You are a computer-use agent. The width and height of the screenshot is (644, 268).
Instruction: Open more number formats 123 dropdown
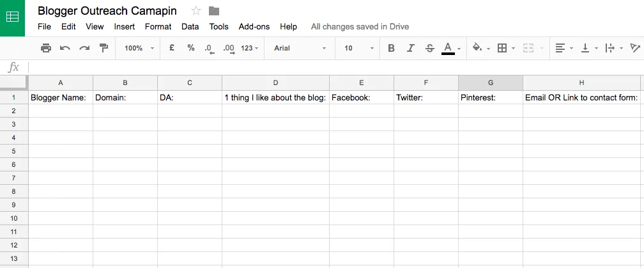click(250, 48)
